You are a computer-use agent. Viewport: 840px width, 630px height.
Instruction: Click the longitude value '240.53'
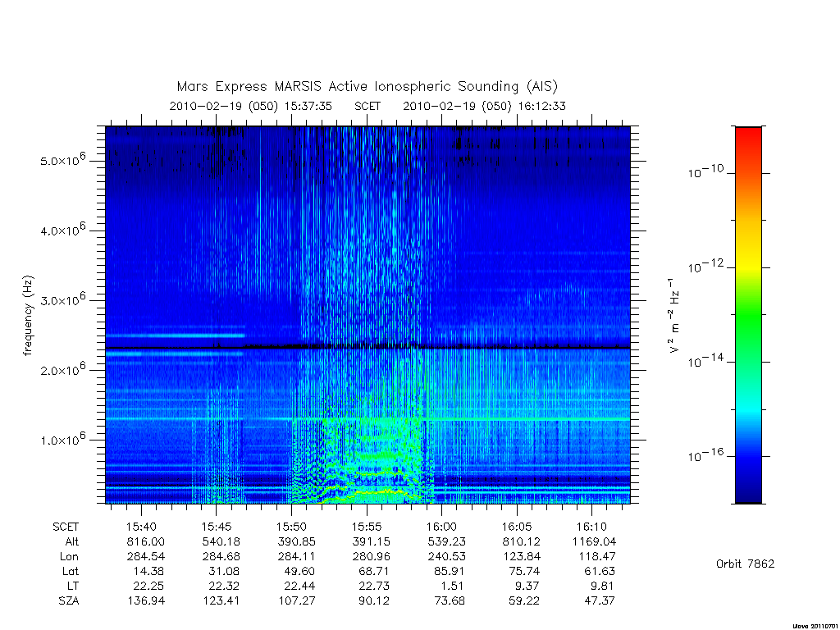point(446,557)
